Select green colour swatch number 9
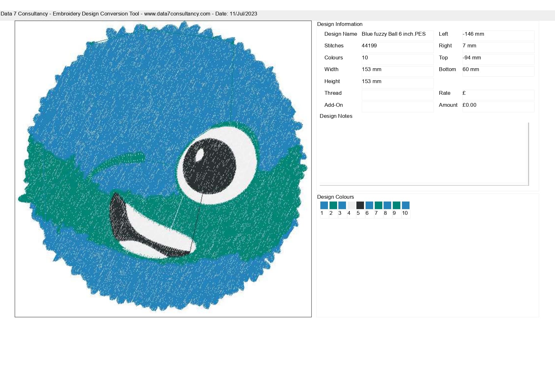555x392 pixels. (396, 205)
